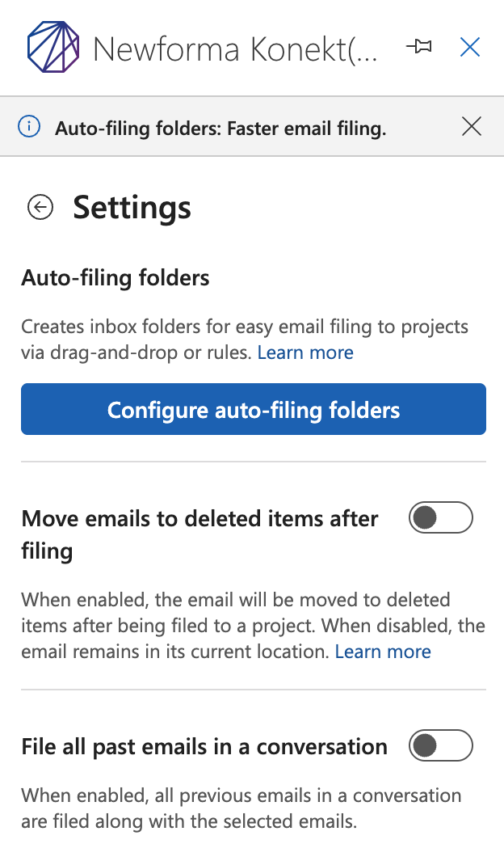The height and width of the screenshot is (844, 504).
Task: Pin the Newforma Konekt task pane
Action: (418, 48)
